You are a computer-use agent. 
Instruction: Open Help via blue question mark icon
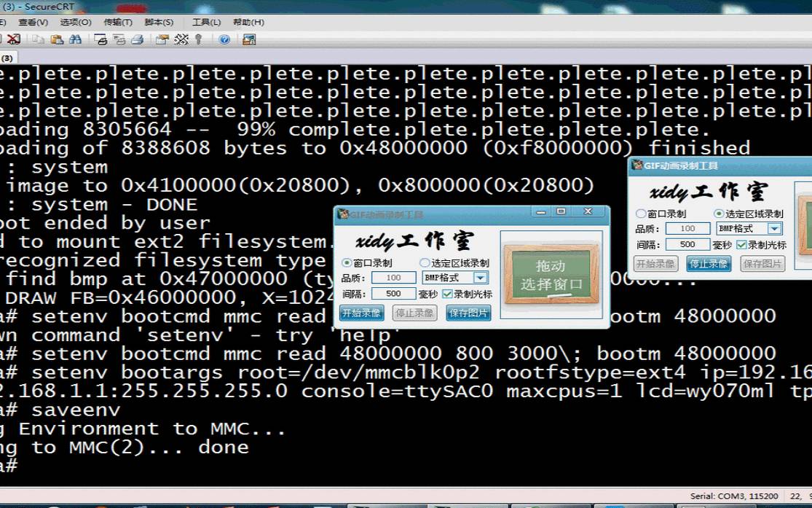(224, 39)
